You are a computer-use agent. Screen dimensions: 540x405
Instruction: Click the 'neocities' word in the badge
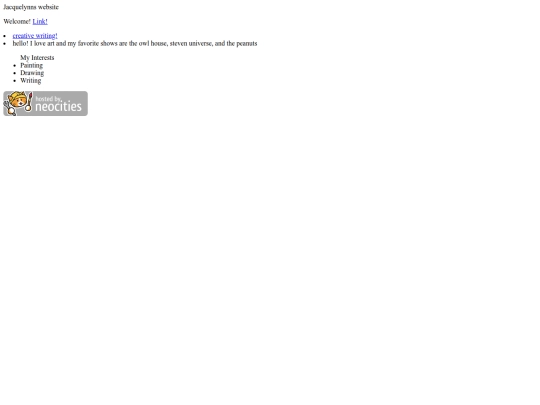pos(59,107)
